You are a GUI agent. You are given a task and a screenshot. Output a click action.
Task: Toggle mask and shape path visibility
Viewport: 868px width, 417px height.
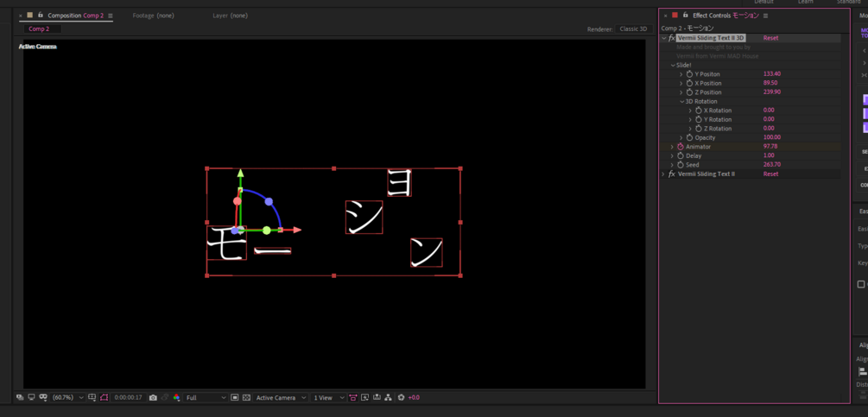tap(104, 397)
